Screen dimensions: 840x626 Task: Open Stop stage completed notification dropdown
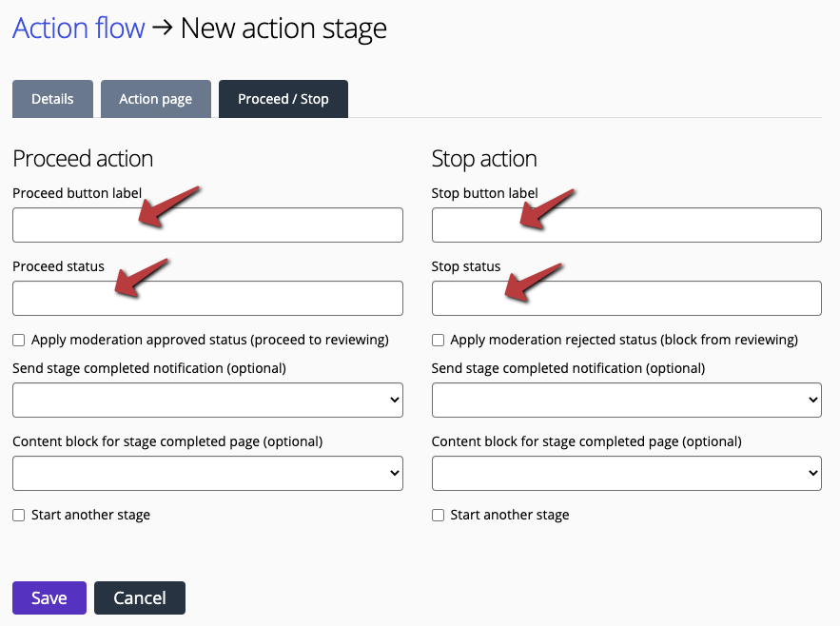[x=626, y=400]
